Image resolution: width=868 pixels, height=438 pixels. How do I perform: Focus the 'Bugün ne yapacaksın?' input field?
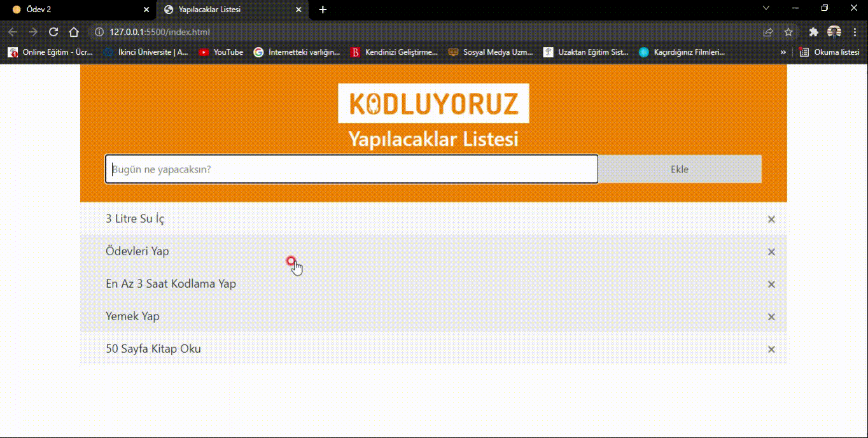click(351, 169)
